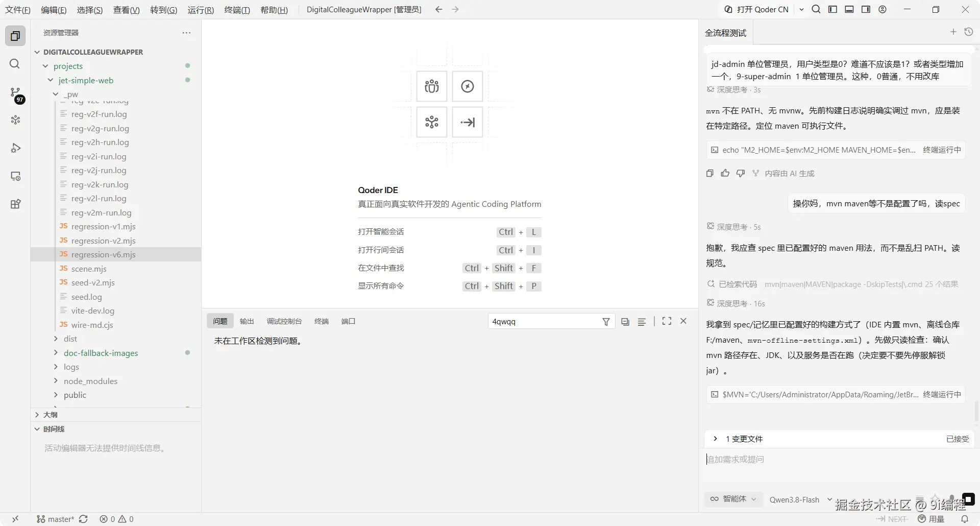This screenshot has height=526, width=980.
Task: Open the Run and Debug view
Action: [15, 148]
